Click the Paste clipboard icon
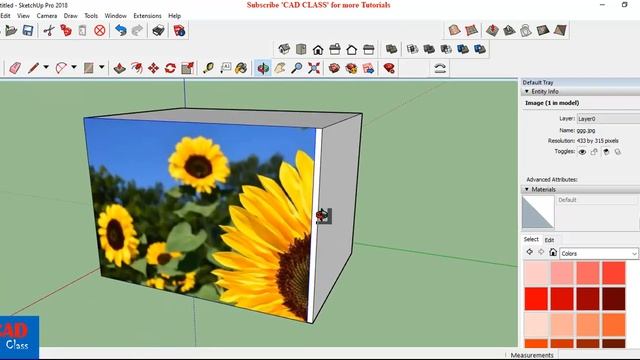 pos(82,31)
